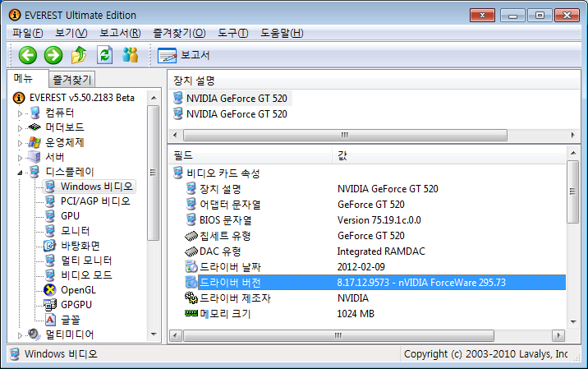Open the 보고서(R) menu

coord(120,33)
